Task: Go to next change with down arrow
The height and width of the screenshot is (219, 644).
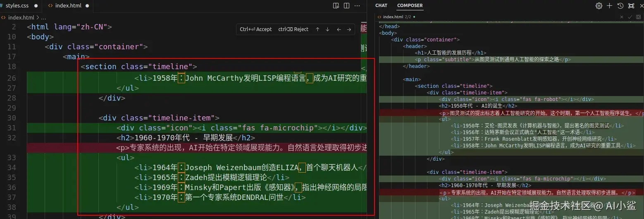Action: (x=327, y=29)
